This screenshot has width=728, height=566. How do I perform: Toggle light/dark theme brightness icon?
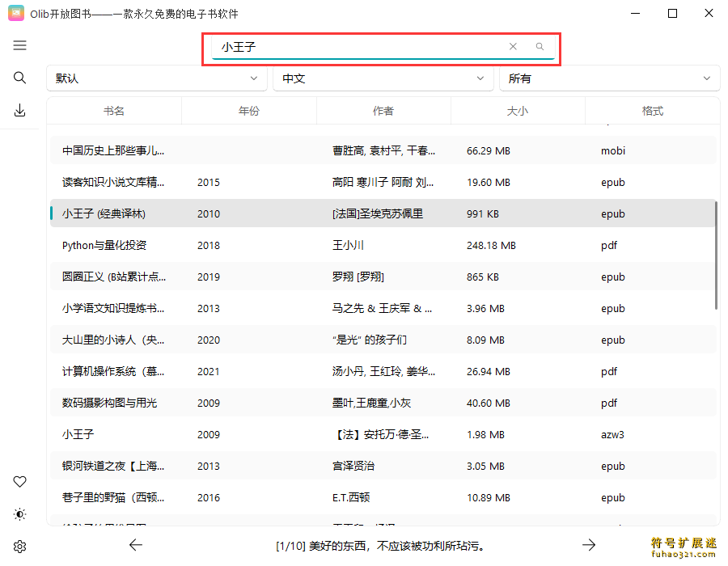click(20, 514)
